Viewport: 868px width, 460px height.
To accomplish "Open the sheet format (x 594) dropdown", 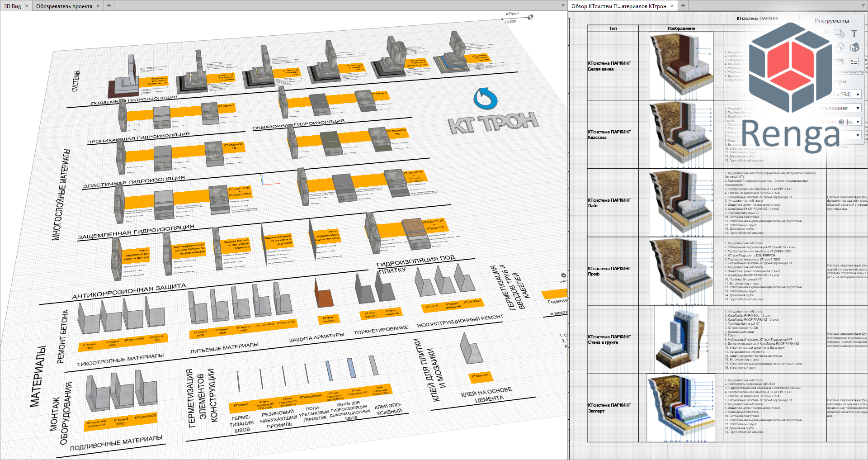I will coord(858,95).
